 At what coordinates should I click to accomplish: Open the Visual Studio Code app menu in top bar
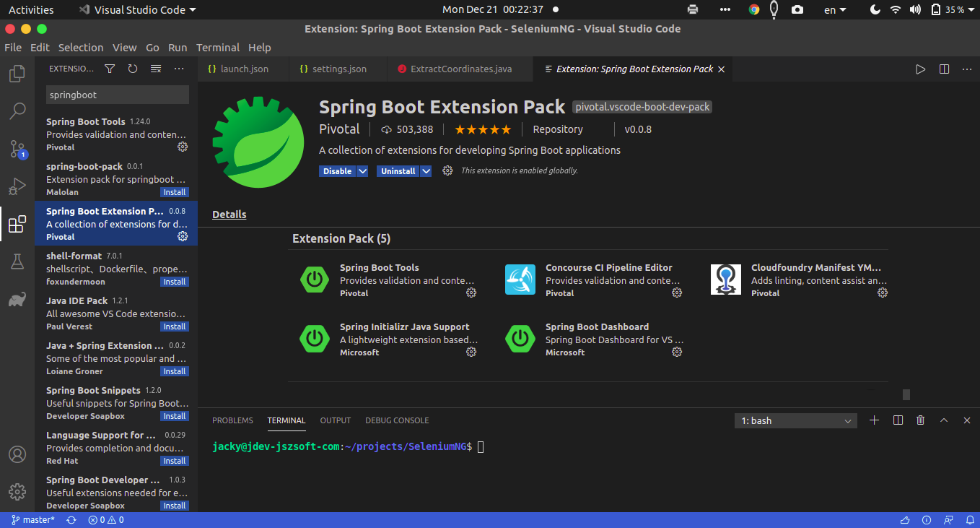click(x=137, y=9)
